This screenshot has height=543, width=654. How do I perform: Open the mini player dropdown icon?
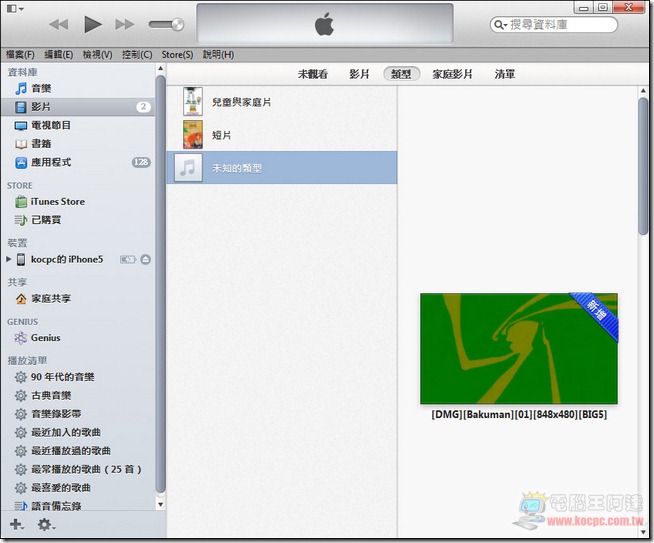pyautogui.click(x=15, y=8)
